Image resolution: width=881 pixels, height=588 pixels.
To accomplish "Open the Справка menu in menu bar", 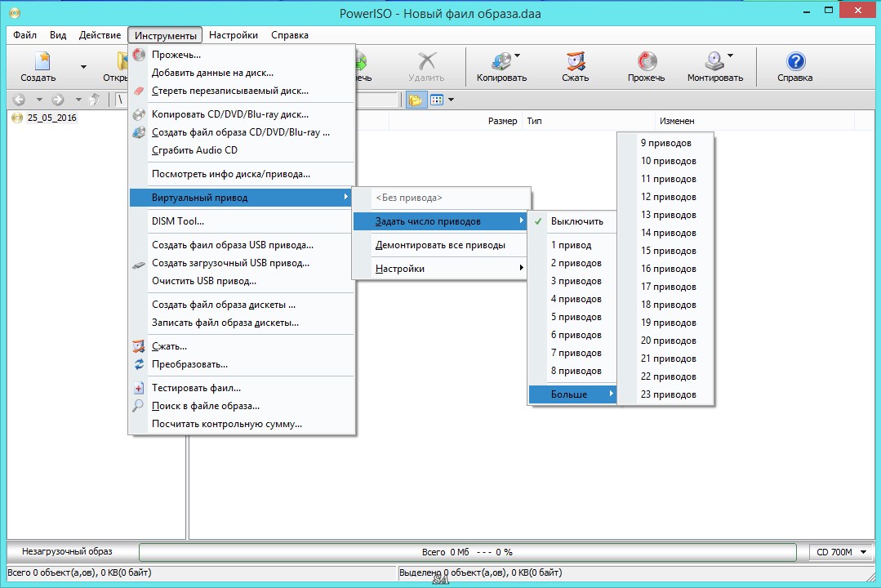I will (x=289, y=35).
